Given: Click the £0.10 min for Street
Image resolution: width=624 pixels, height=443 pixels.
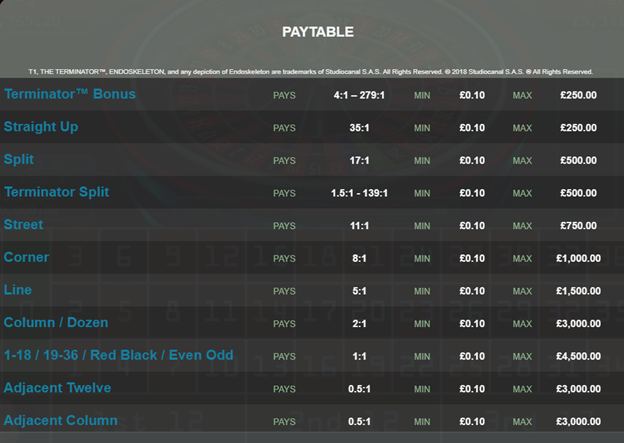Looking at the screenshot, I should pyautogui.click(x=472, y=226).
